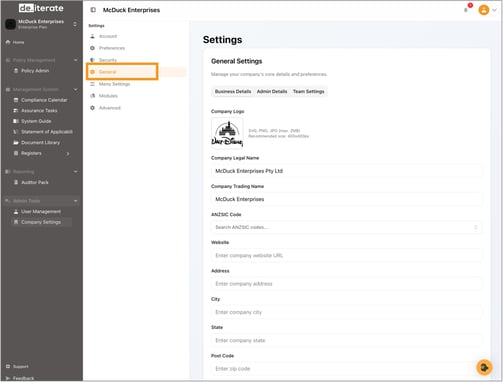Click the Company Legal Name field
This screenshot has height=382, width=503.
point(347,171)
